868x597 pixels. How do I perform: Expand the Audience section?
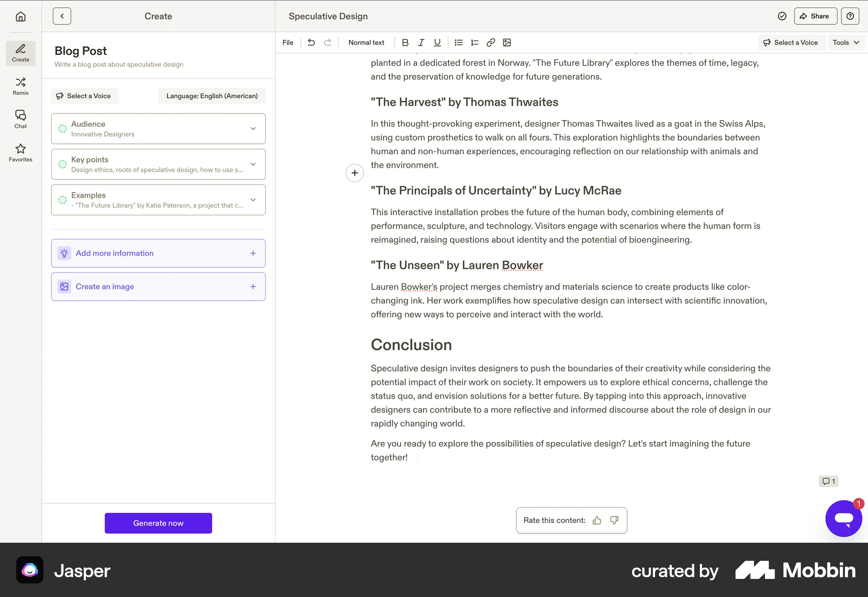[253, 128]
